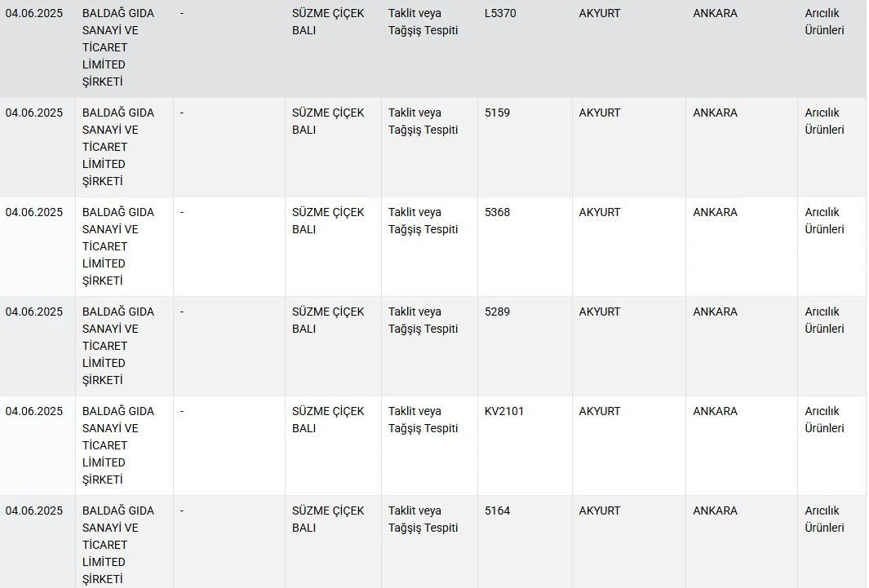Click Taklit veya Tağşiş Tespiti in the 5289 row

tap(423, 320)
